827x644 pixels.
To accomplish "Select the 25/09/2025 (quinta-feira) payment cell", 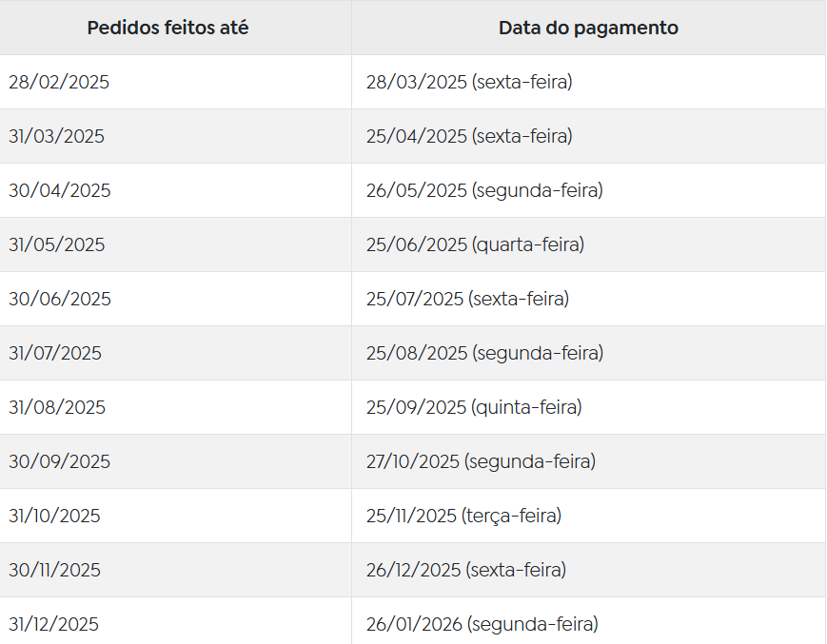I will pyautogui.click(x=588, y=407).
